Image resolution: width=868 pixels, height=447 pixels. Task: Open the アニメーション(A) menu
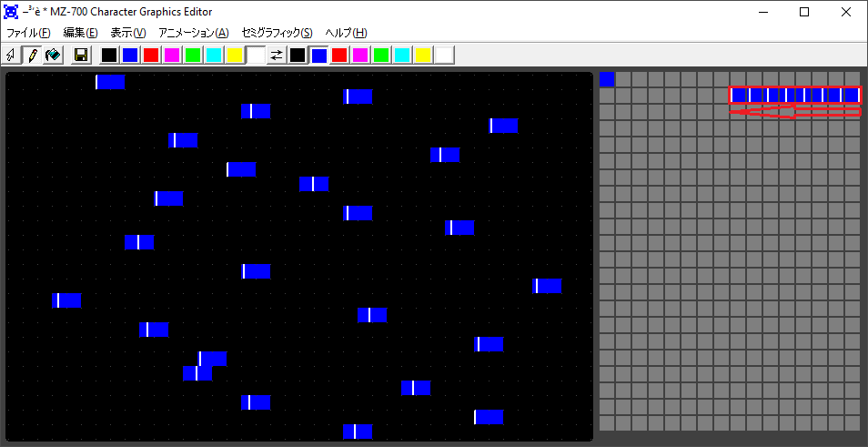[x=193, y=33]
